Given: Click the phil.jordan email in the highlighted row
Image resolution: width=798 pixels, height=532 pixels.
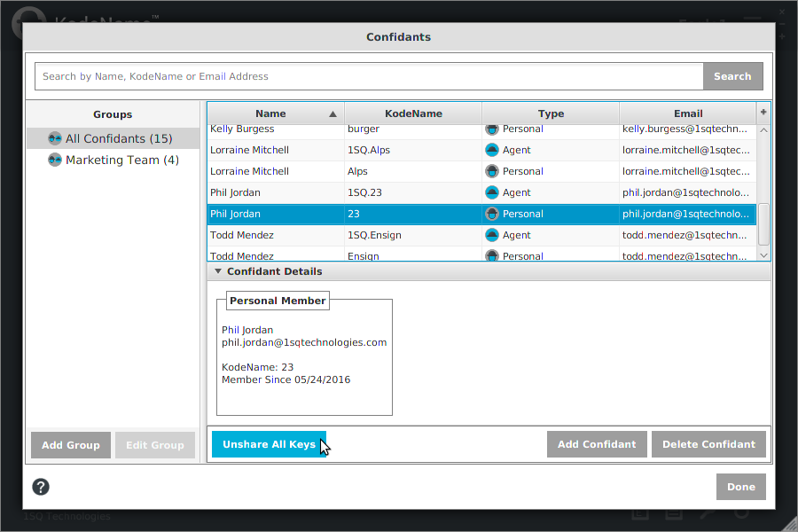Looking at the screenshot, I should [x=686, y=215].
